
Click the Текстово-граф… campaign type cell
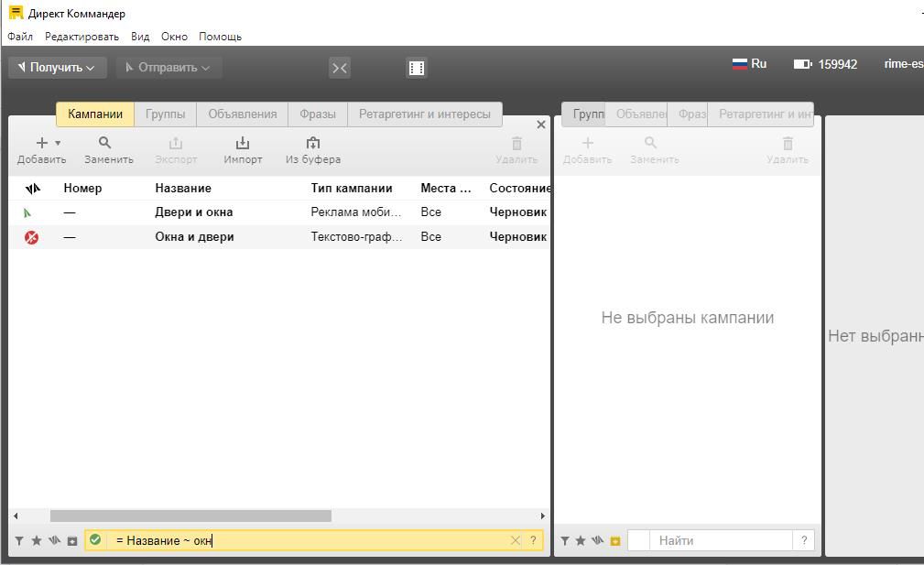click(356, 237)
